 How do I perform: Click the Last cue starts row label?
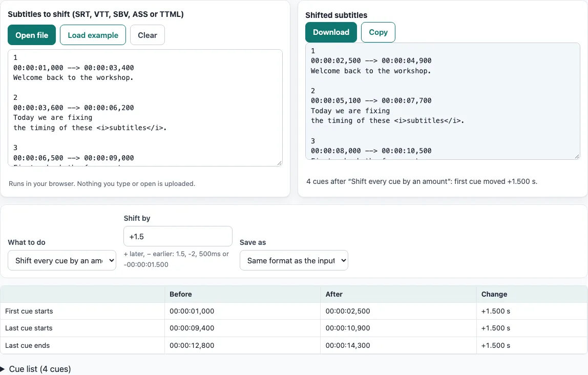[x=29, y=328]
